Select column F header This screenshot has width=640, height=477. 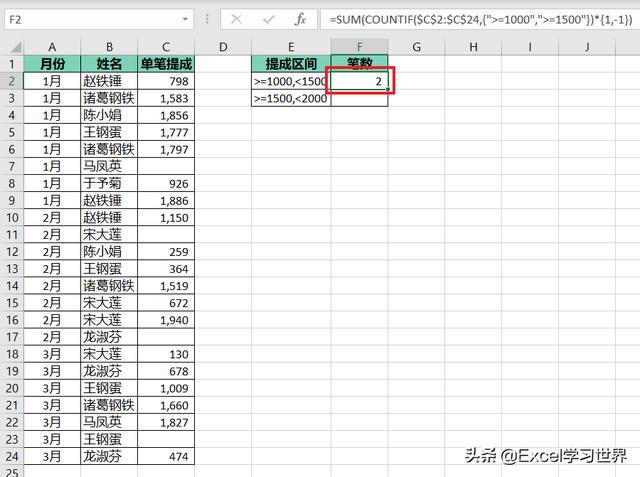(359, 47)
